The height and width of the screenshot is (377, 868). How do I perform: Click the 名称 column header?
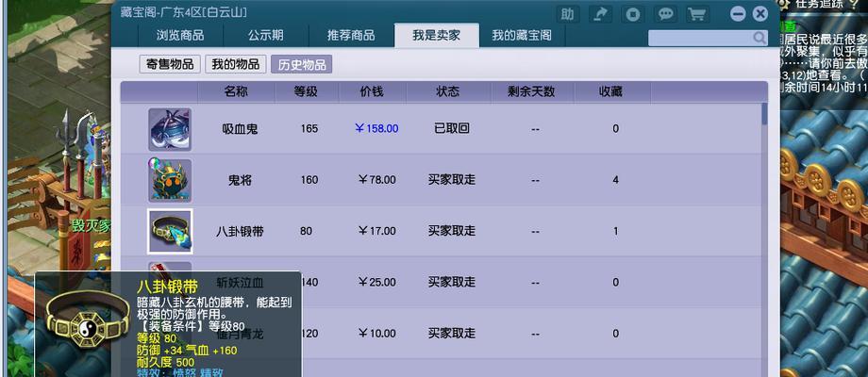[x=236, y=91]
